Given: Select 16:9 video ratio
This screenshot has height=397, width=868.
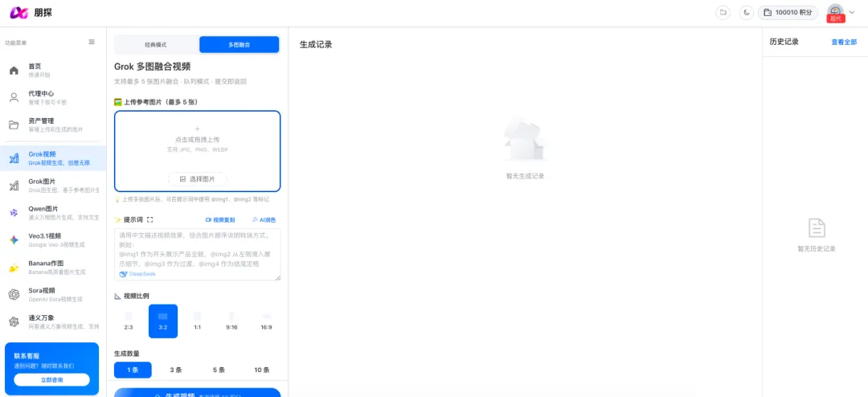Looking at the screenshot, I should (x=266, y=321).
